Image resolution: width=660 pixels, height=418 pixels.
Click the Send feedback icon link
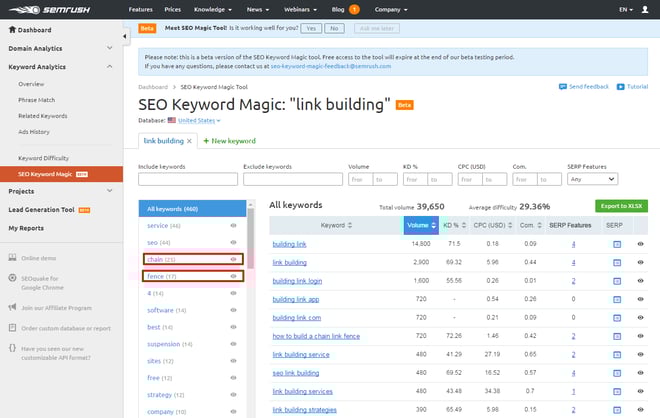(588, 87)
